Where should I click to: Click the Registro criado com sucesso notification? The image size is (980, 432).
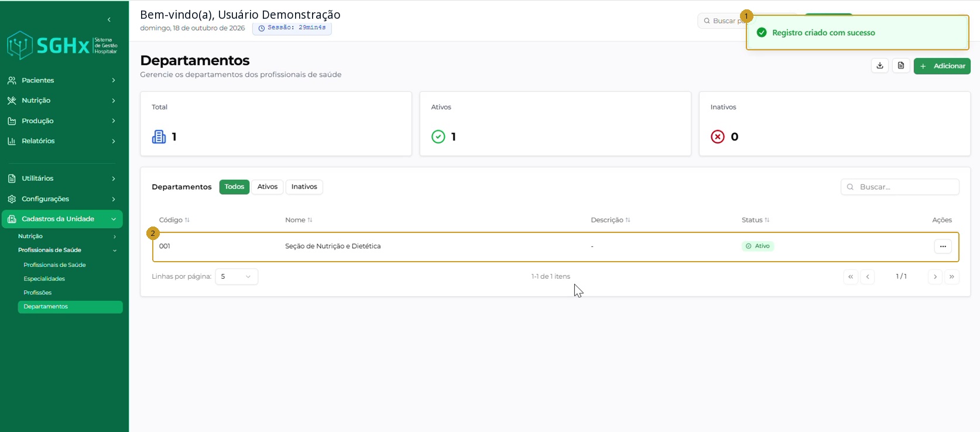(x=857, y=33)
